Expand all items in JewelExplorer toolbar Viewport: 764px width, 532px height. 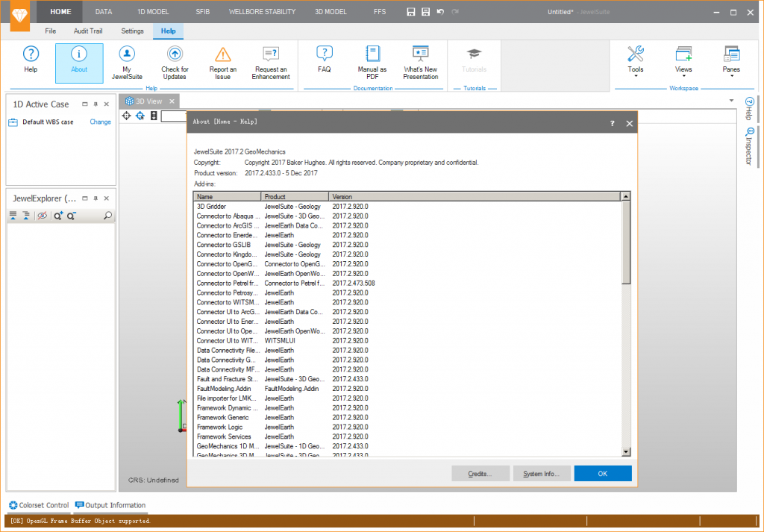click(13, 216)
